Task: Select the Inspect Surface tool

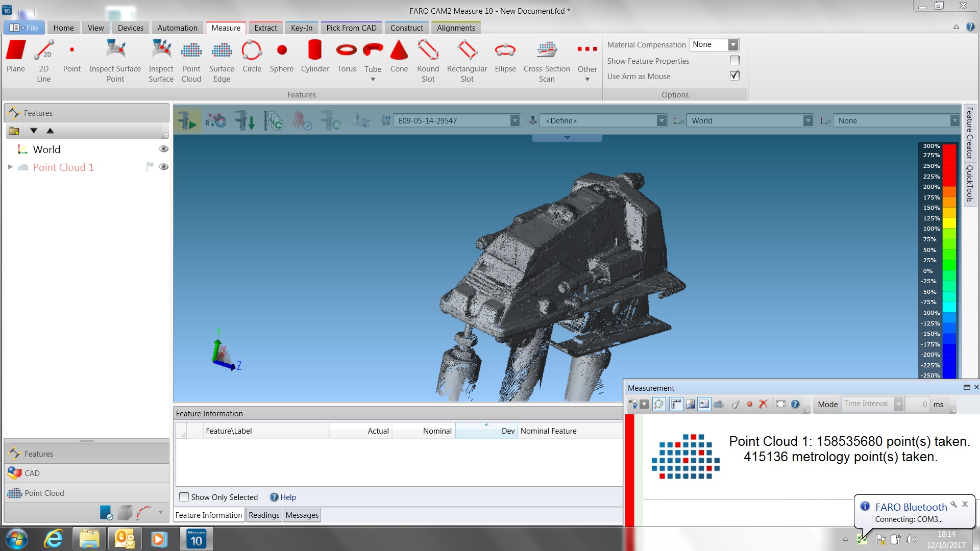Action: point(161,61)
